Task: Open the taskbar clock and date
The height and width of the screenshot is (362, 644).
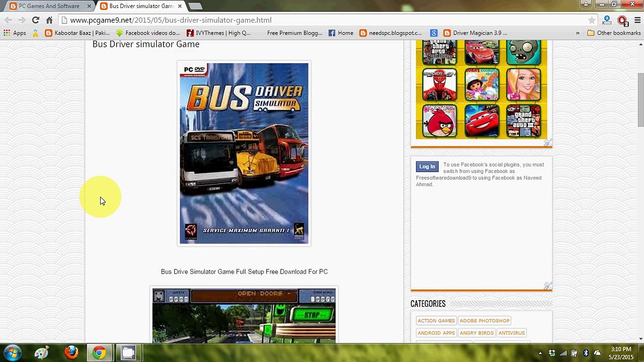Action: tap(621, 353)
